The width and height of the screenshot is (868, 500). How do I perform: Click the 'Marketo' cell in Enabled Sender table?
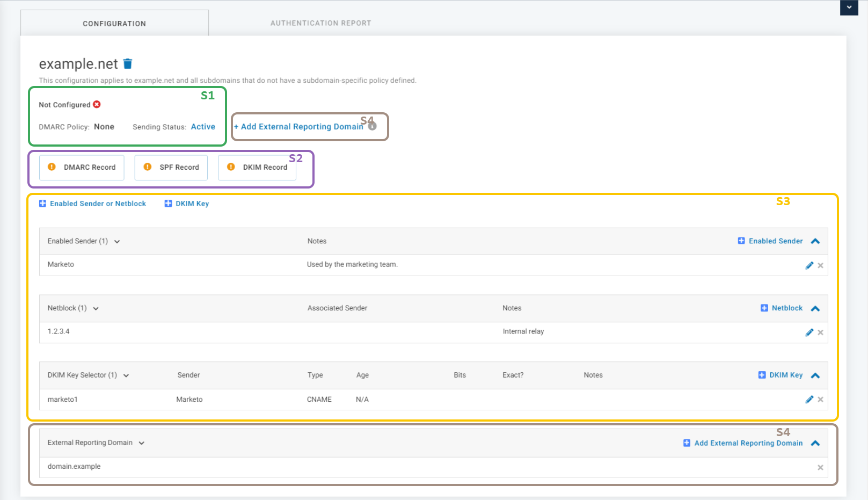pos(61,264)
